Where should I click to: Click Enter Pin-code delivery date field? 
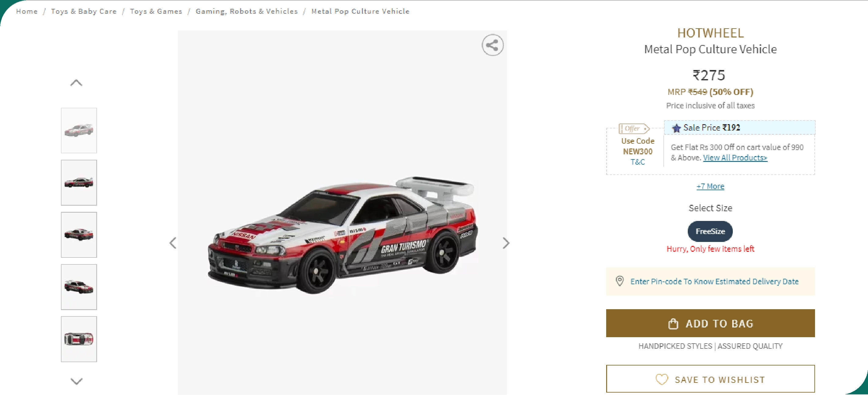pyautogui.click(x=710, y=281)
